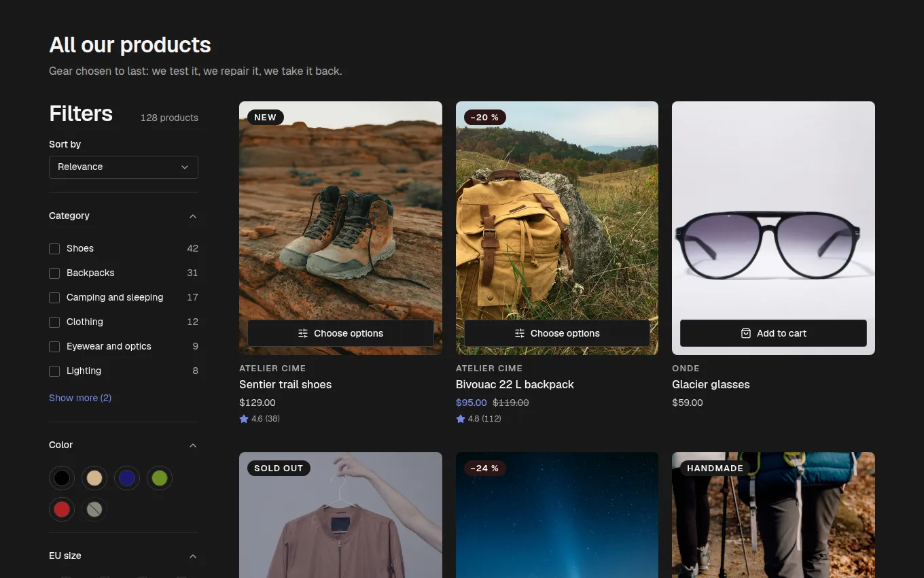Click the $95.00 sale price
This screenshot has width=924, height=578.
point(472,403)
